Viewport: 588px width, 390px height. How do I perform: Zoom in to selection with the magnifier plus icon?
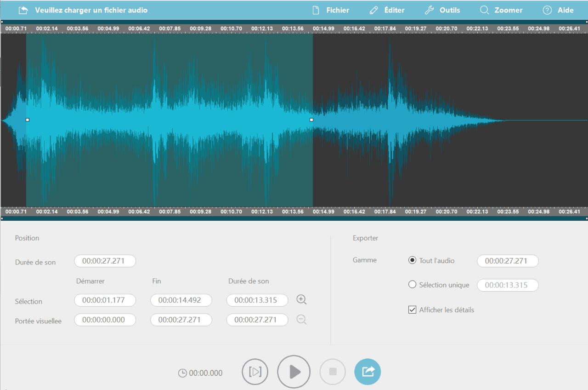tap(301, 300)
